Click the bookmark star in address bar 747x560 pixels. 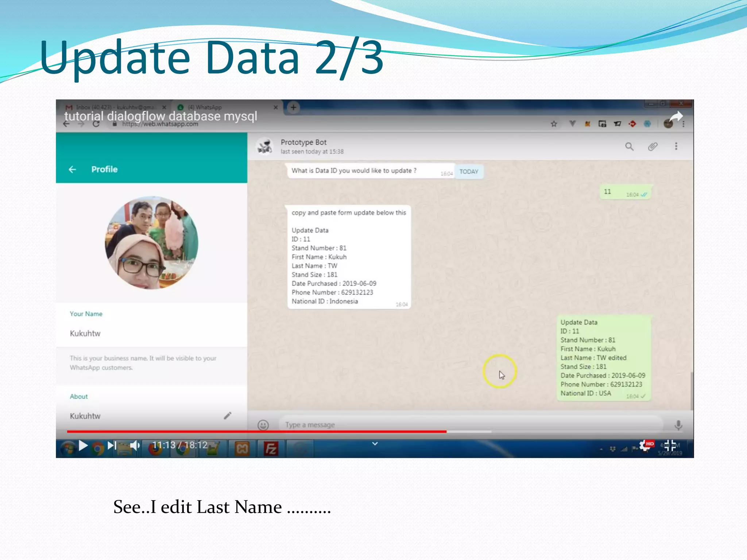tap(554, 124)
